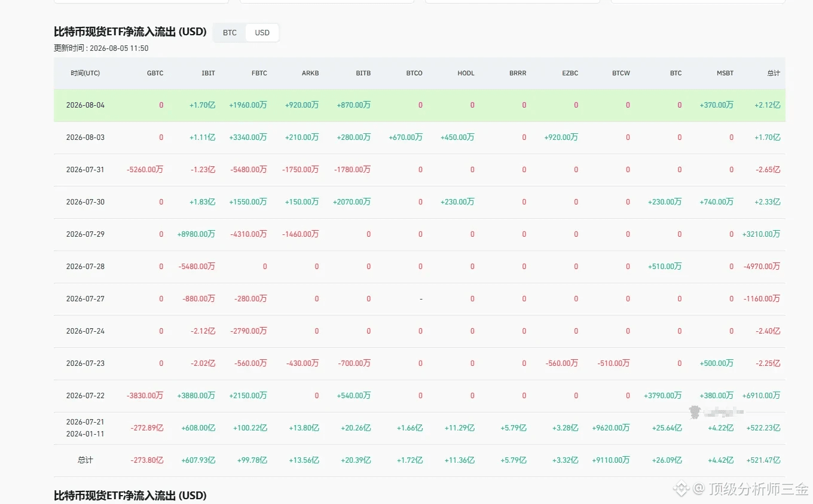Image resolution: width=813 pixels, height=504 pixels.
Task: Select the 2026-07-22 date cell
Action: 85,396
